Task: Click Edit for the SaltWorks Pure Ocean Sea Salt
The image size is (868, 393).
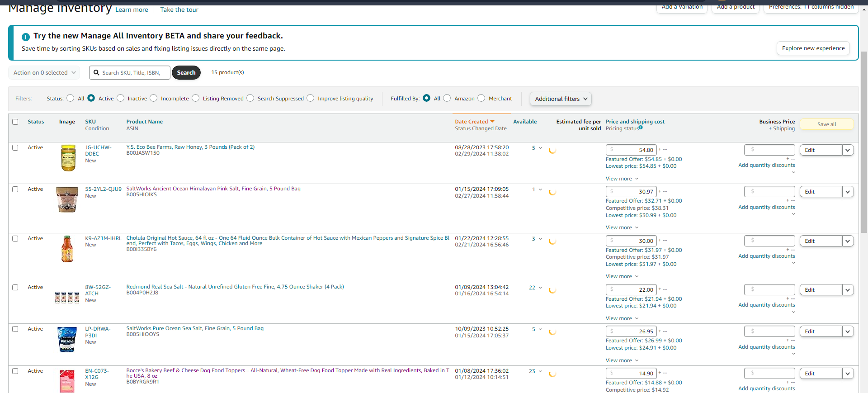Action: point(821,331)
